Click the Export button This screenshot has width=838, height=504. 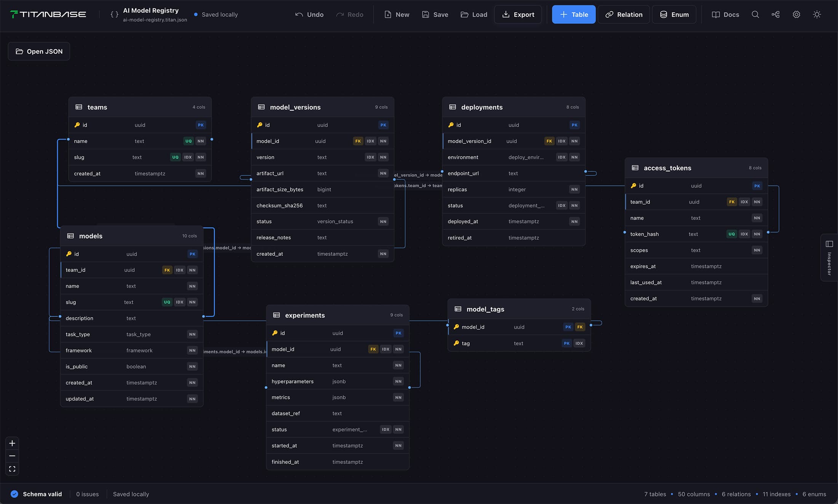(518, 14)
